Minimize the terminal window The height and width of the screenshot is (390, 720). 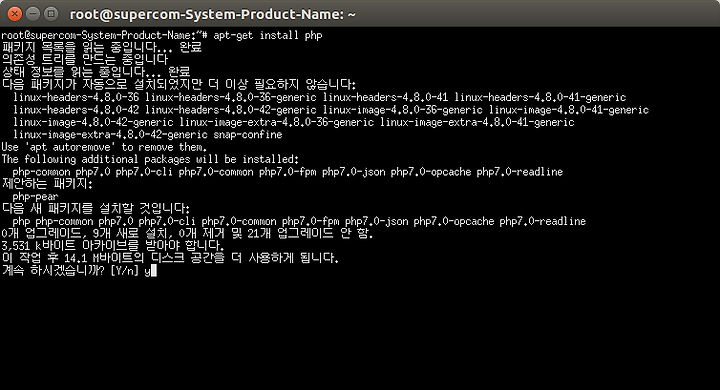[33, 14]
